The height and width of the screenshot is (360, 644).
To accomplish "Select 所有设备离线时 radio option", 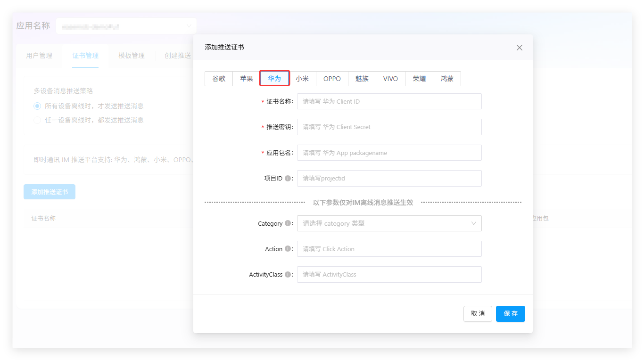I will tap(37, 106).
